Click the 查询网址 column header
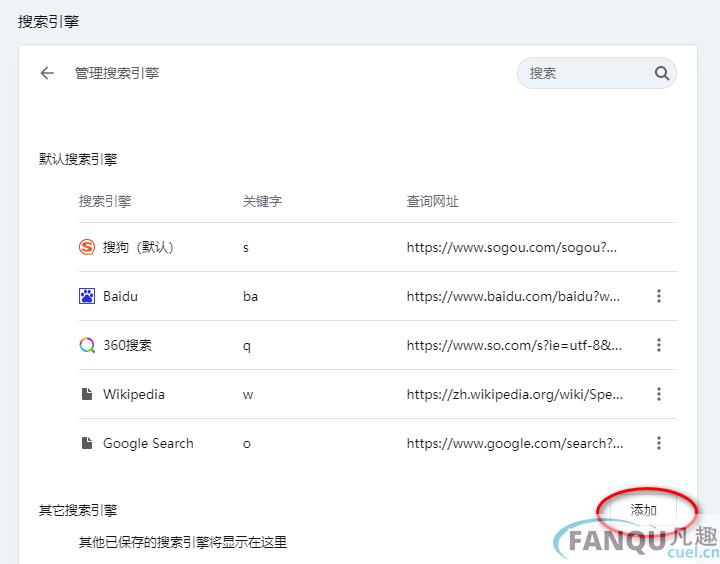Image resolution: width=720 pixels, height=564 pixels. (x=432, y=201)
